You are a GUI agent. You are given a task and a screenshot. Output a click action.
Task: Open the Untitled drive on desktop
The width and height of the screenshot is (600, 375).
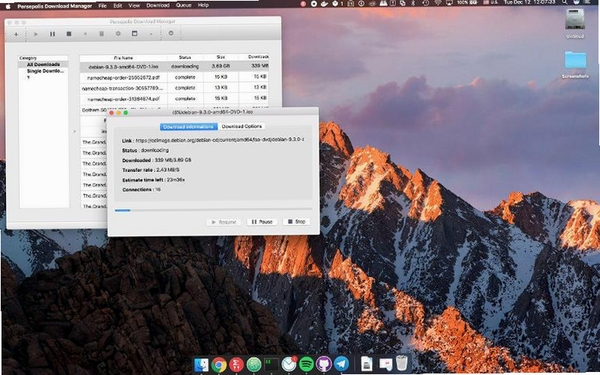tap(575, 23)
